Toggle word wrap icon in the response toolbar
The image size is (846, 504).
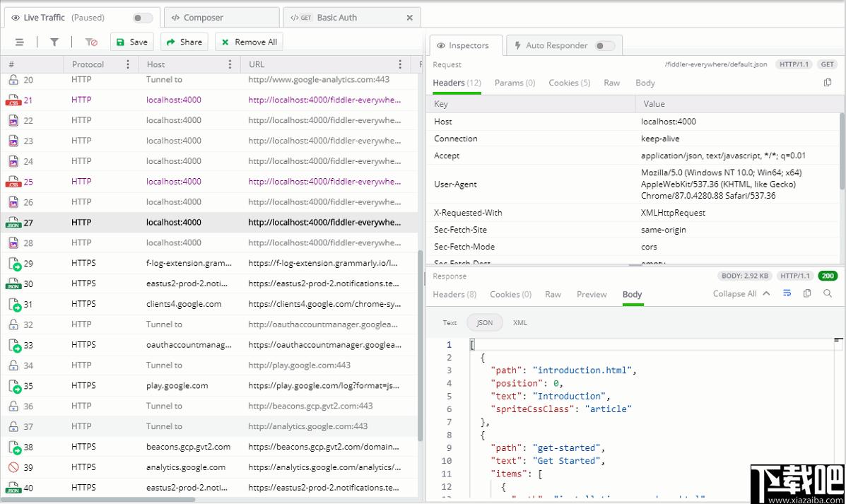pos(787,293)
